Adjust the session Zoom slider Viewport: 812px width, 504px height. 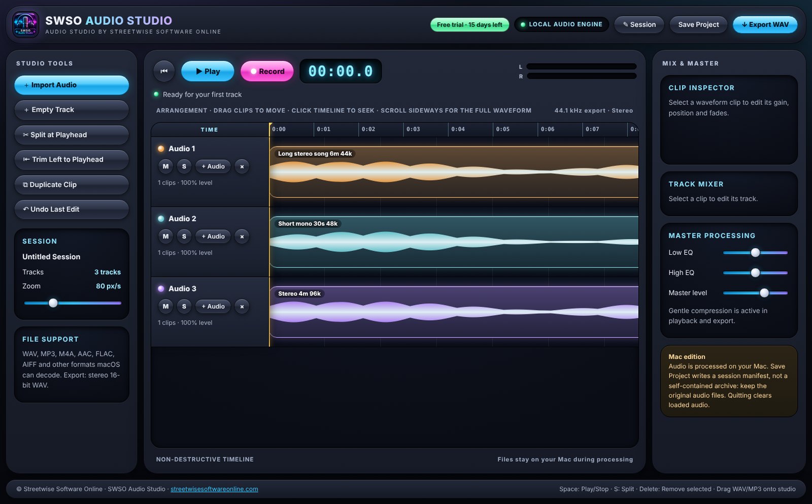coord(72,303)
